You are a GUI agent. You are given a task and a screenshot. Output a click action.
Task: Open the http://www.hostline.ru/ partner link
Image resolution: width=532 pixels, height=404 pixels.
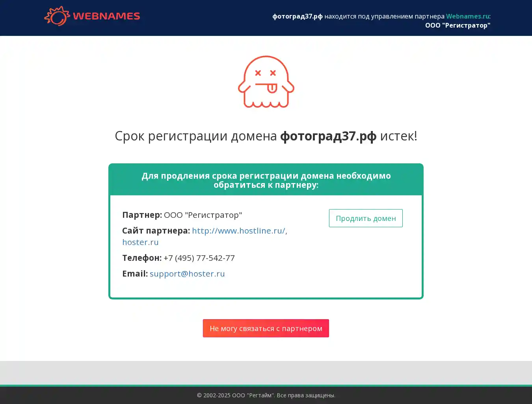[x=238, y=230]
